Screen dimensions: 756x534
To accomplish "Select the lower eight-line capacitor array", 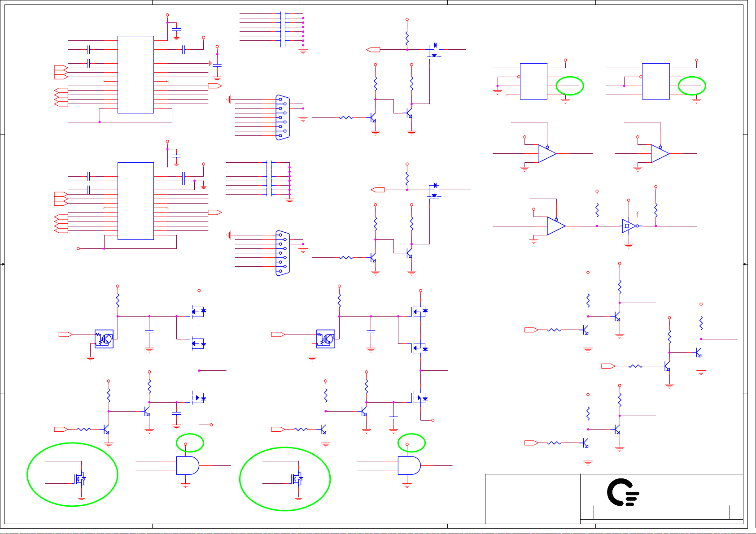I will click(x=269, y=178).
